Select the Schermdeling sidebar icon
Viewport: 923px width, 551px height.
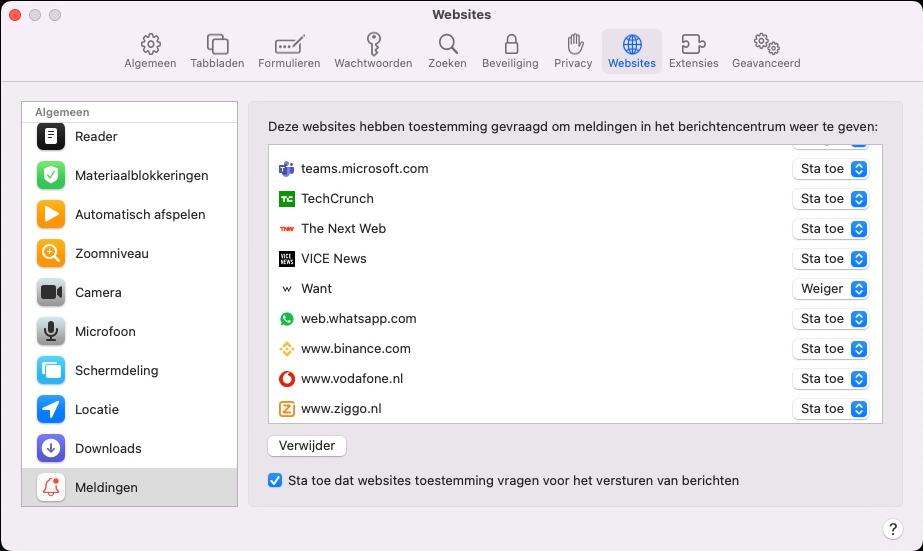pos(51,370)
